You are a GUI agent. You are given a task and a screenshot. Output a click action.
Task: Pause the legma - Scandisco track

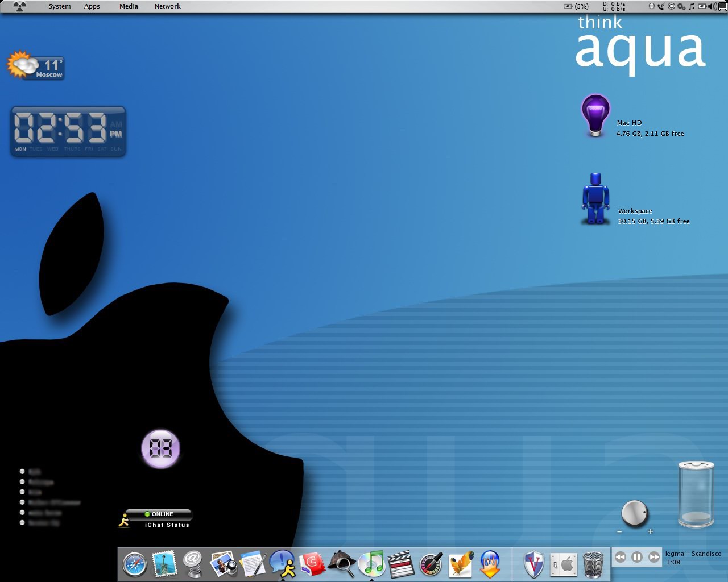coord(637,557)
